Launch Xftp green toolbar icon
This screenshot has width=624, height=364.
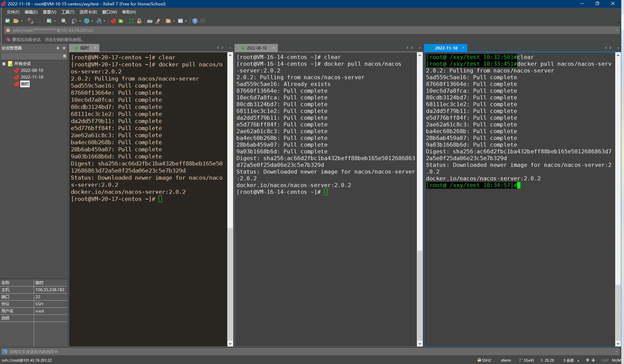[121, 21]
